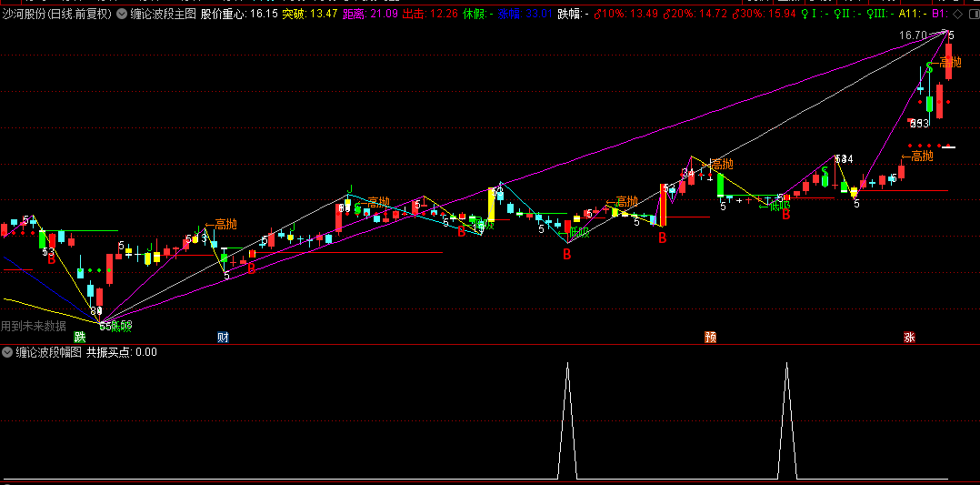
Task: Click the 共振买点: 0.00 value
Action: point(121,352)
